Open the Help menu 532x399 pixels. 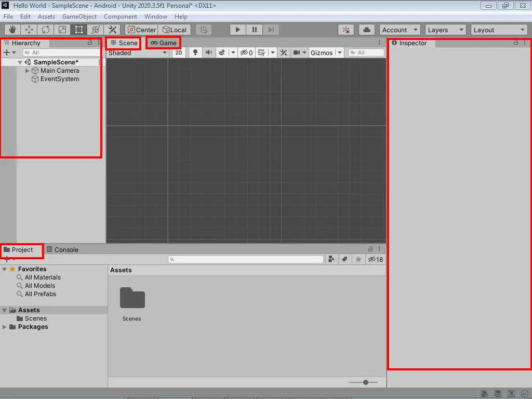[181, 17]
